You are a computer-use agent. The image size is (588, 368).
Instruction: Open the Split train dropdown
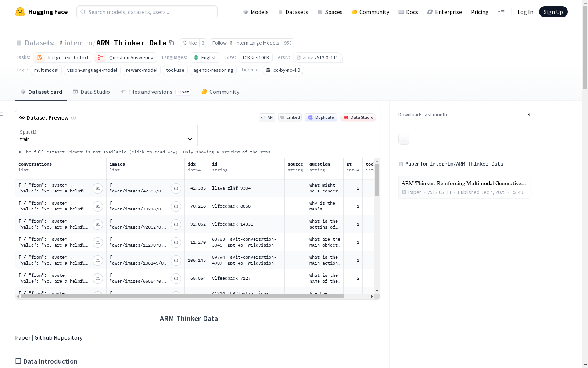(x=106, y=135)
